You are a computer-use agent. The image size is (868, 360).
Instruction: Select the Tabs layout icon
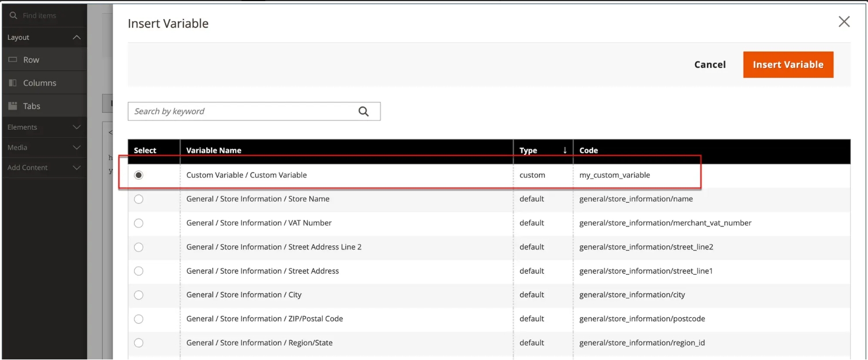point(13,106)
